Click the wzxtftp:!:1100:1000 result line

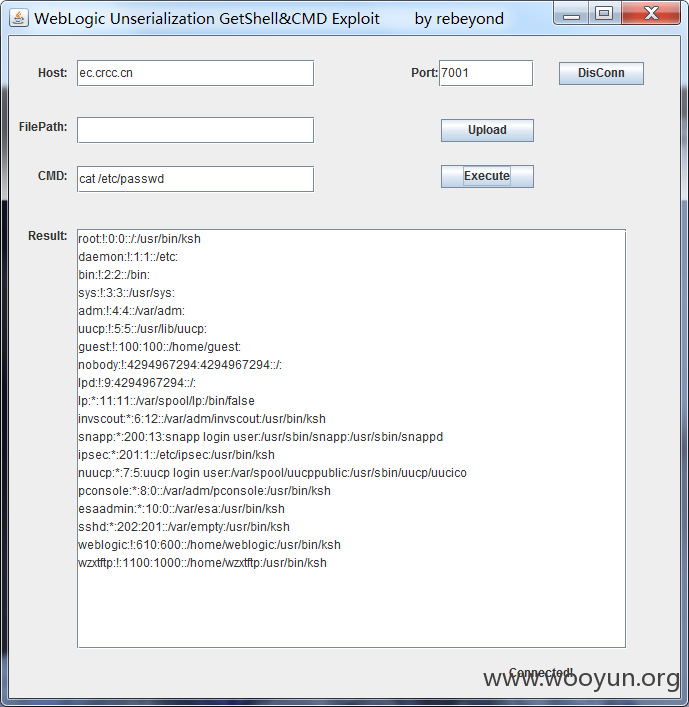click(202, 563)
